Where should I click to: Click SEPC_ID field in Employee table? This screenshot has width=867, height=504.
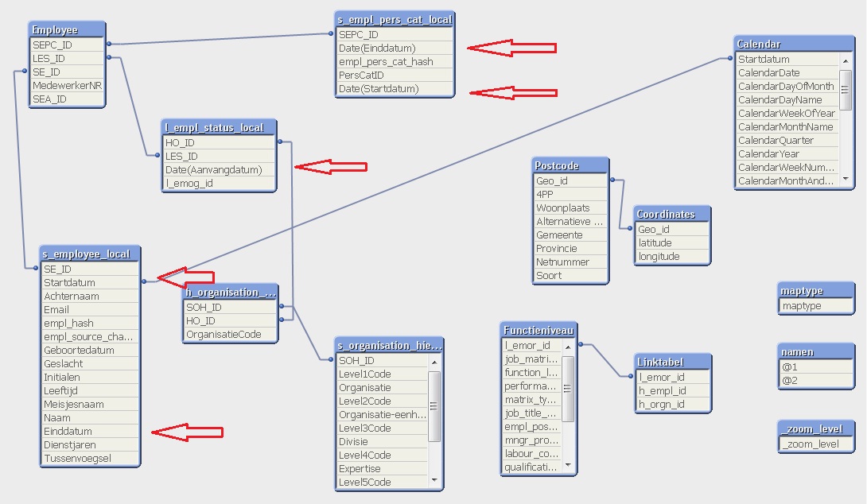click(x=67, y=45)
